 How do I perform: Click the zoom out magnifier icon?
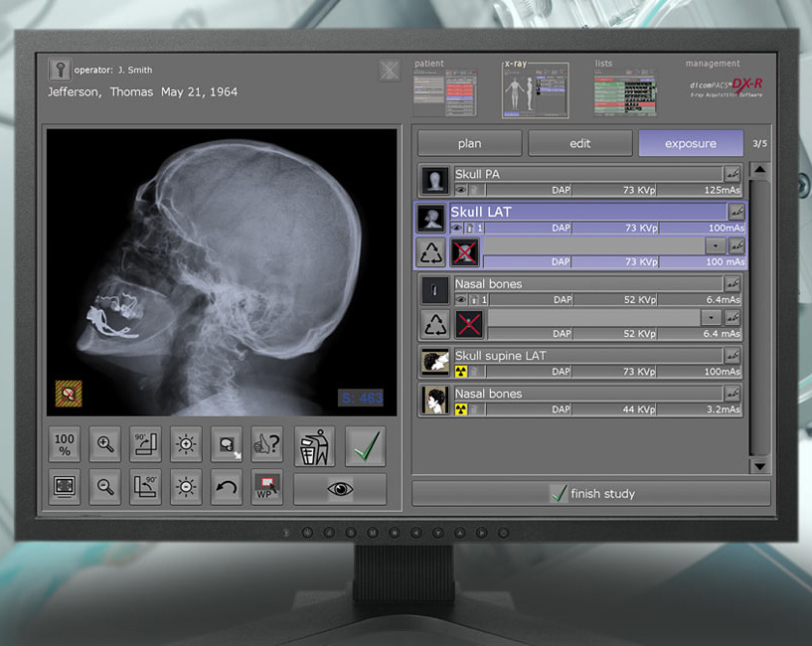point(105,488)
